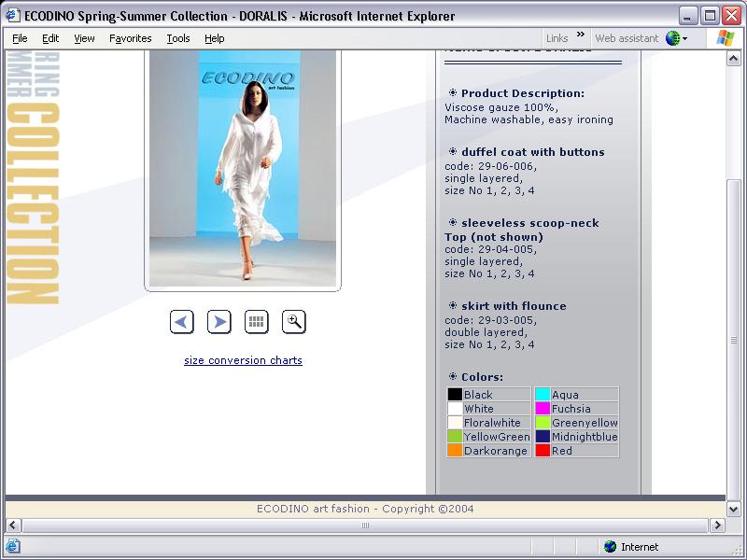Viewport: 747px width, 560px height.
Task: Click the vertical scrollbar down arrow
Action: tap(733, 509)
